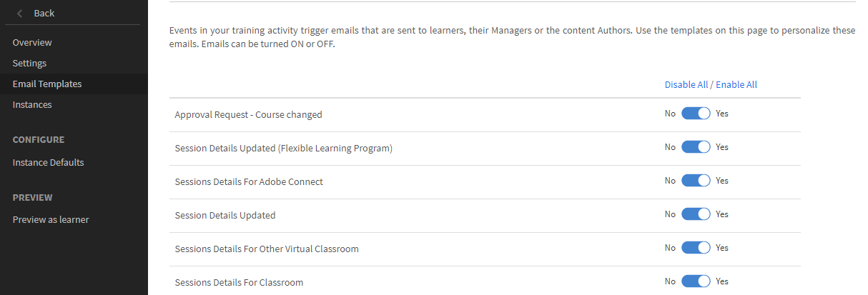
Task: Turn off Session Details Updated (Flexible Learning Program) toggle
Action: coord(696,147)
